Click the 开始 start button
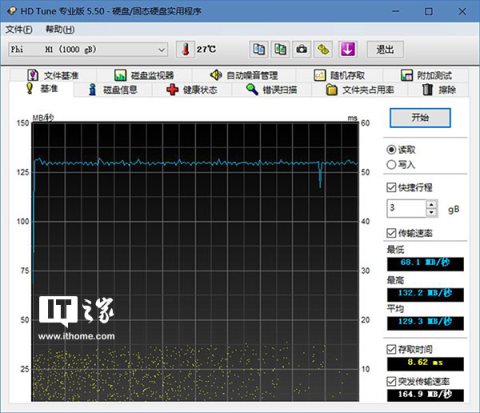This screenshot has height=413, width=480. pos(420,118)
